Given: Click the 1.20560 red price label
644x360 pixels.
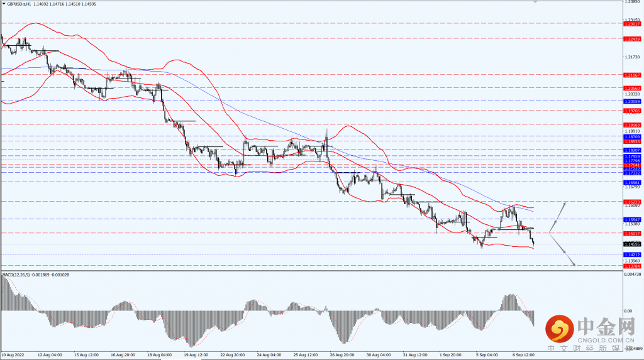Looking at the screenshot, I should pyautogui.click(x=631, y=88).
